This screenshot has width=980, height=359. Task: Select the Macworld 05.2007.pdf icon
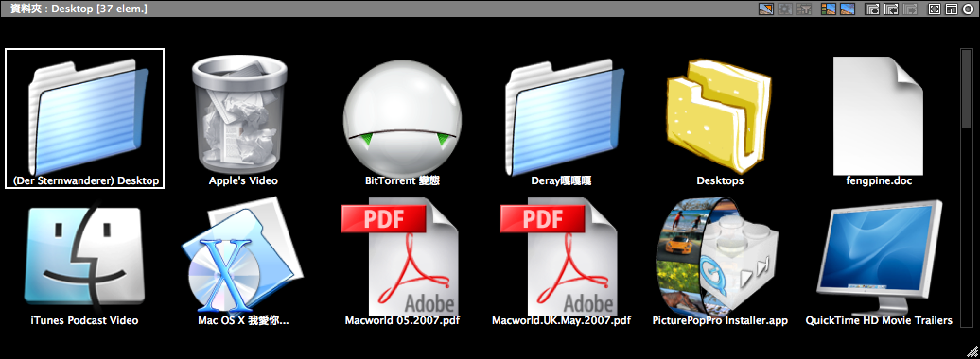coord(400,257)
